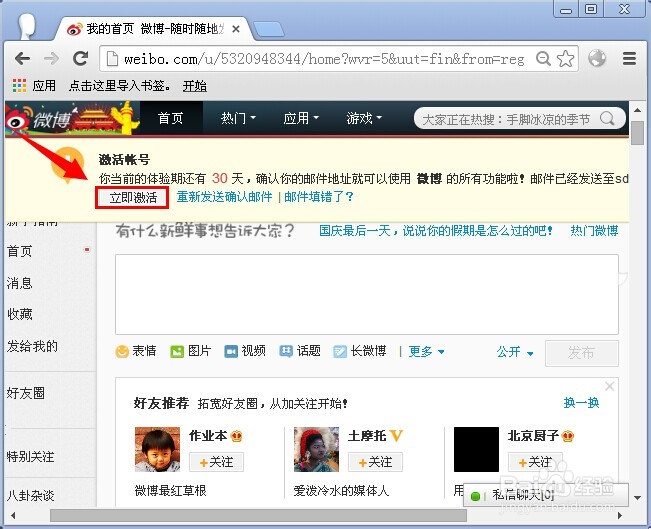Open the 公开 visibility dropdown
Screen dimensions: 651x529
[x=515, y=352]
